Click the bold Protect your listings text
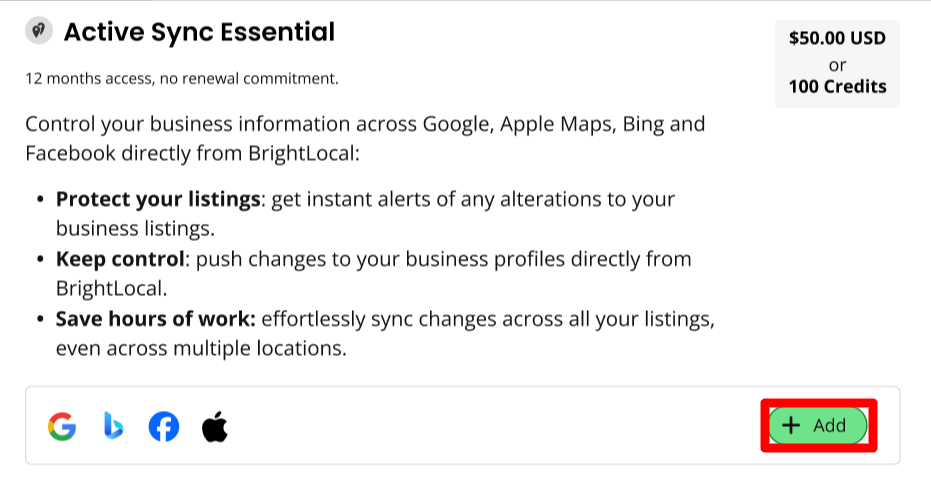Image resolution: width=931 pixels, height=492 pixels. (158, 199)
